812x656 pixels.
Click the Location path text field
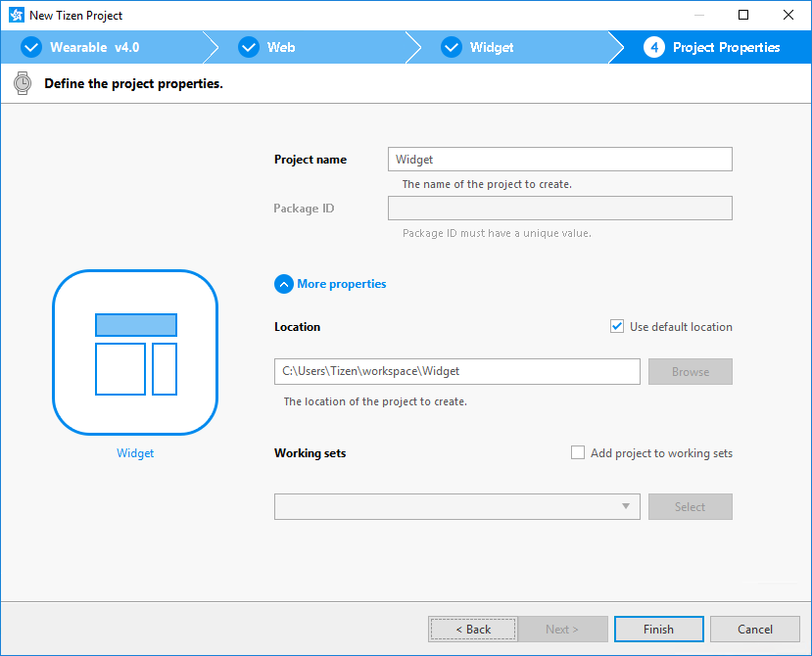pyautogui.click(x=456, y=371)
